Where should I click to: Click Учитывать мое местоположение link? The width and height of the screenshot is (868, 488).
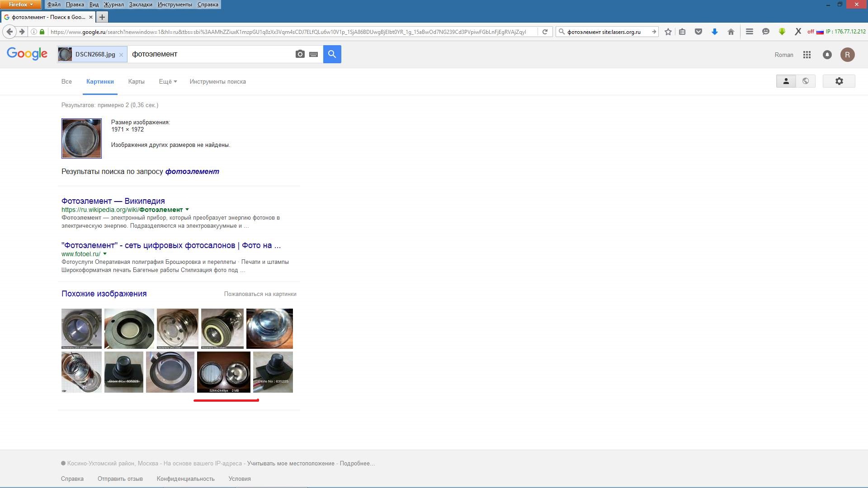click(x=291, y=464)
